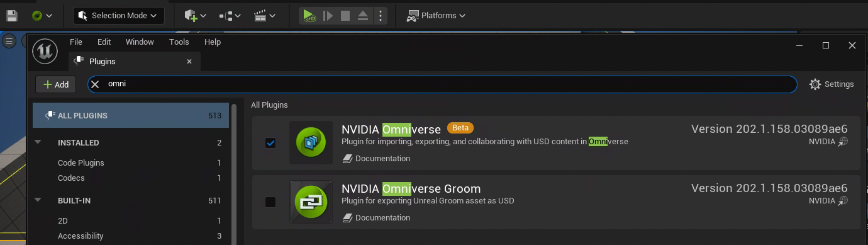This screenshot has width=868, height=245.
Task: Open NVIDIA vendor link for Omniverse plugin
Action: click(x=828, y=142)
